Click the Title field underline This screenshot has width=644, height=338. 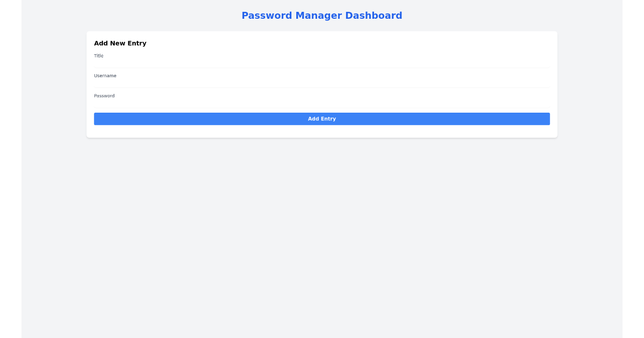point(322,67)
